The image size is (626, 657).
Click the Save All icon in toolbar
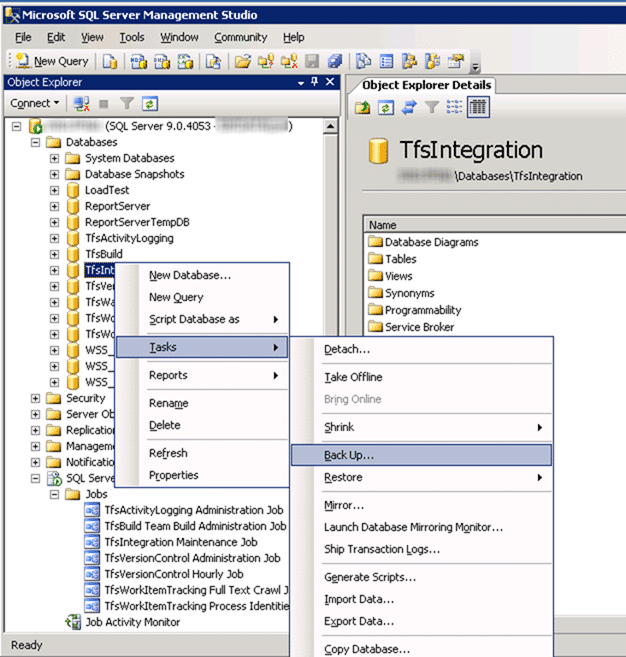click(x=334, y=61)
